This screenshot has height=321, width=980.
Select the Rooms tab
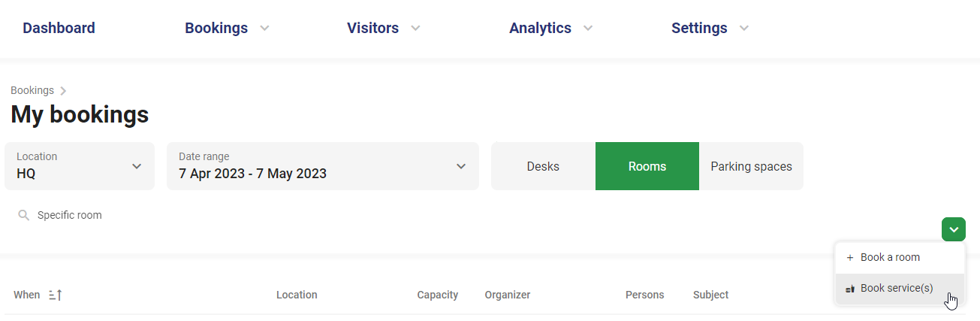[x=647, y=166]
